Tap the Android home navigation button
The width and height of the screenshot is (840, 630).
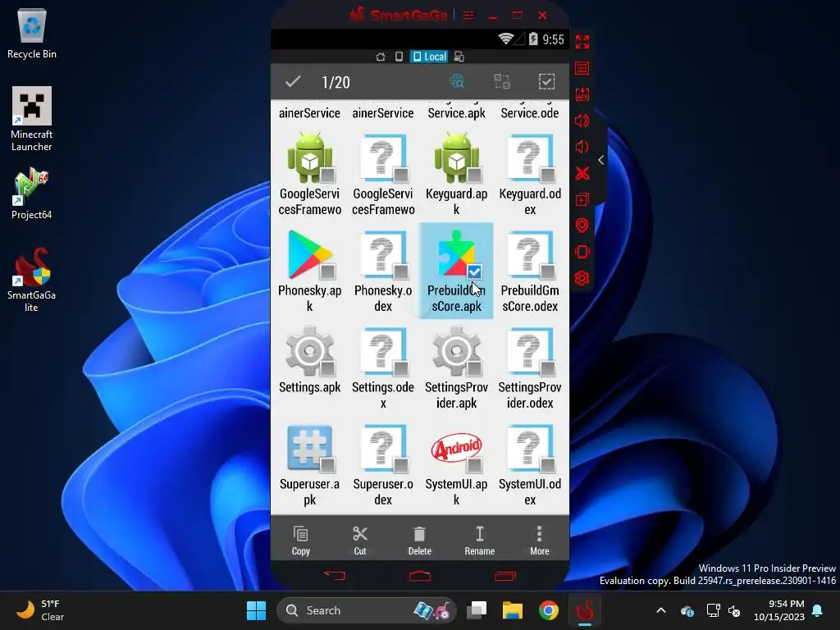[420, 576]
